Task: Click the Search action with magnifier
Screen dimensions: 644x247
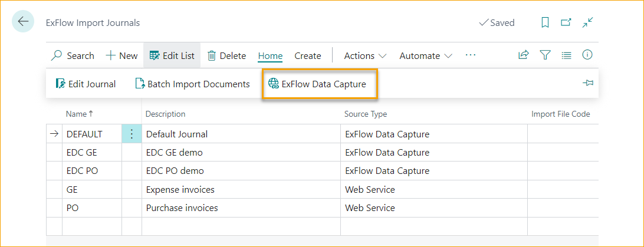Action: [x=73, y=56]
